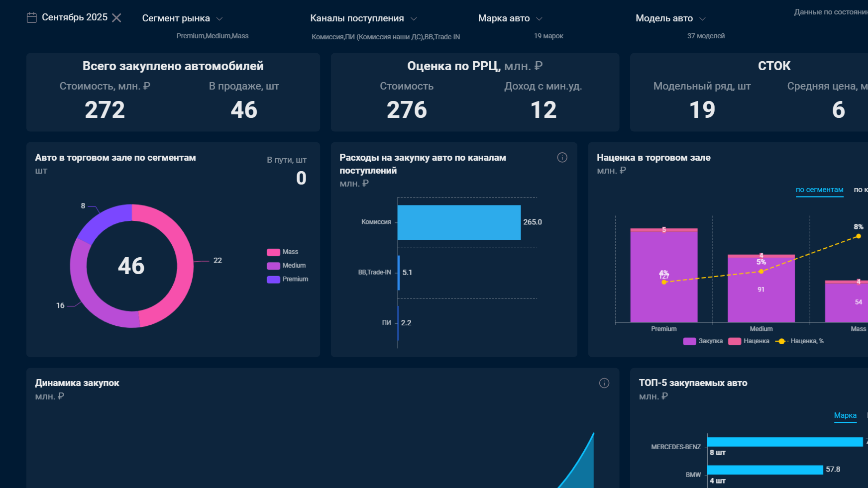The image size is (868, 488).
Task: Click the BMW bar showing 57.8
Action: 765,470
